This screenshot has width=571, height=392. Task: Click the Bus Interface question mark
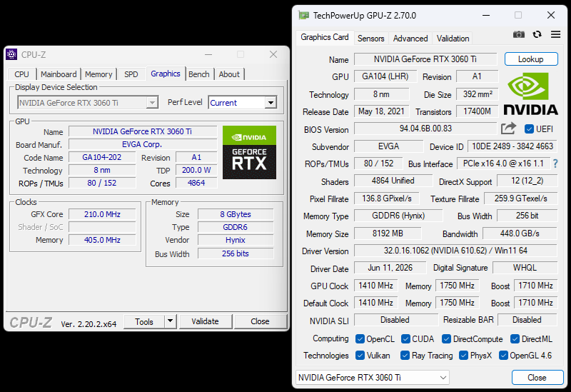555,164
